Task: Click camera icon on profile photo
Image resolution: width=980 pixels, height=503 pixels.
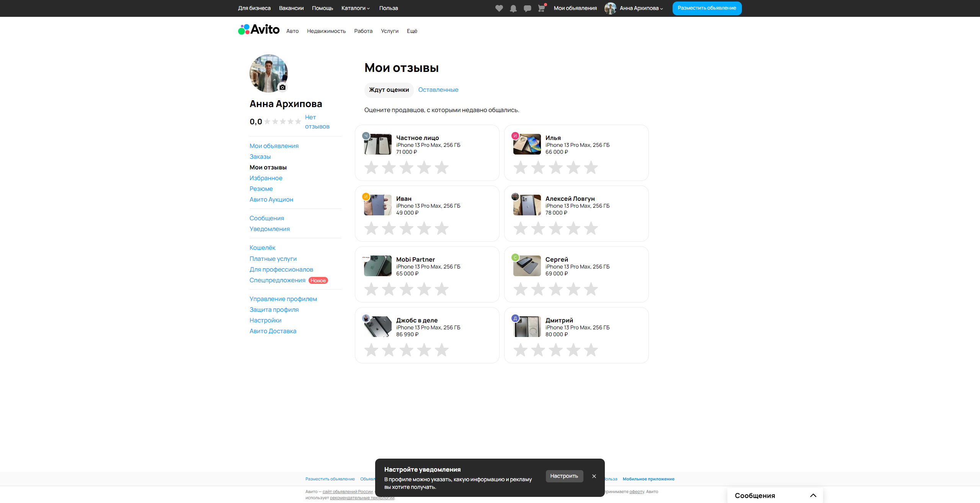Action: 282,87
